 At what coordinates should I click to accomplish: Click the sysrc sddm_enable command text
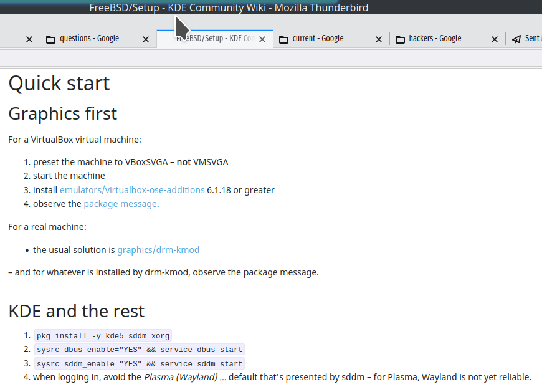click(x=139, y=363)
